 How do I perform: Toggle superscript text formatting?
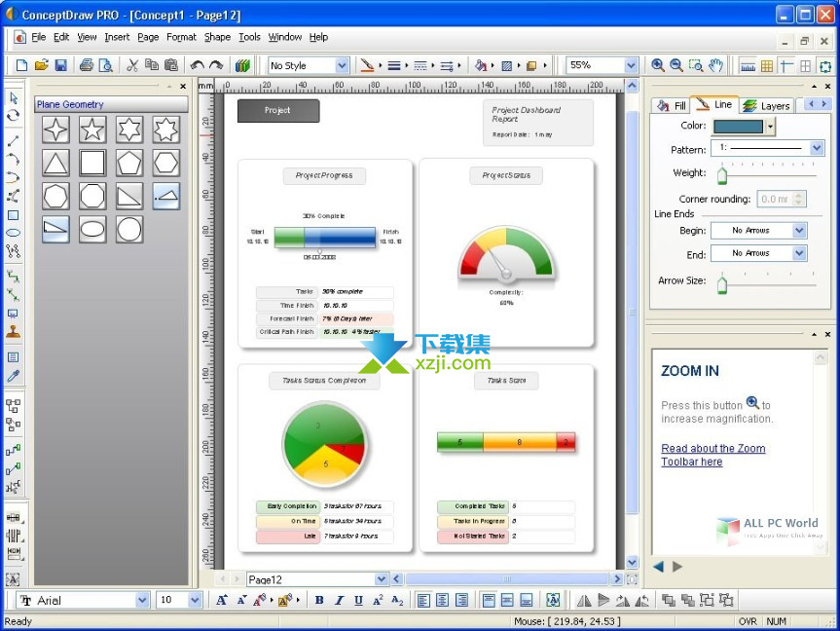click(378, 601)
